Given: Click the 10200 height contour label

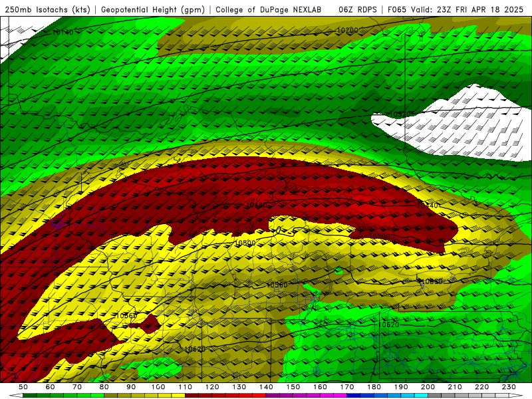Looking at the screenshot, I should click(x=347, y=31).
